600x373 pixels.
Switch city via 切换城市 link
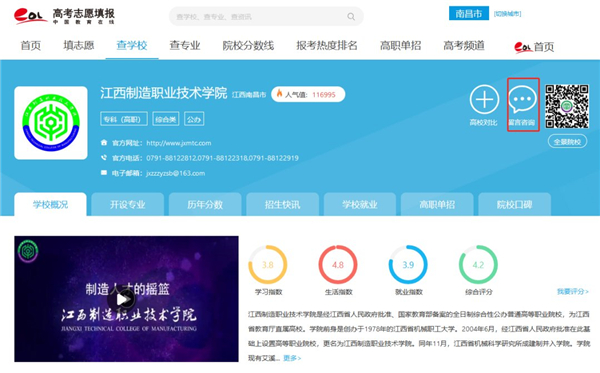507,14
